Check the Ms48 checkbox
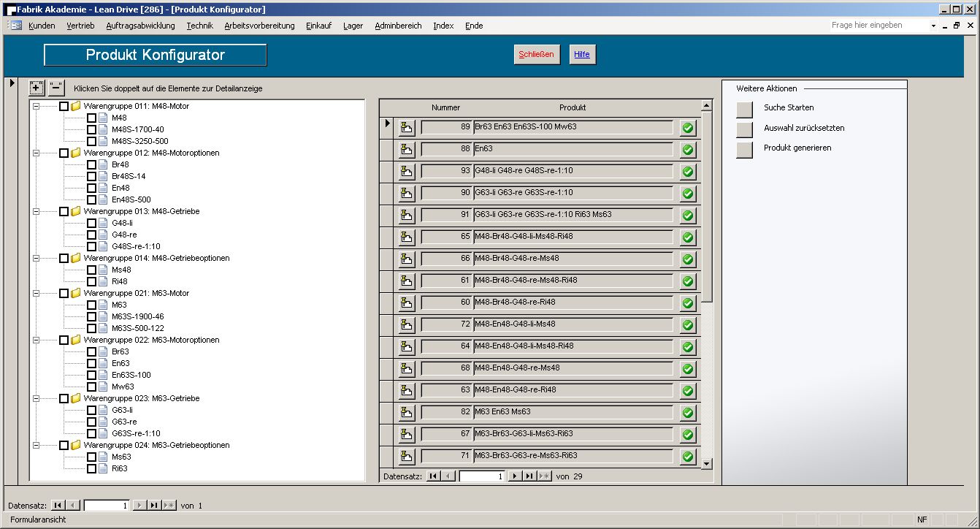Image resolution: width=980 pixels, height=529 pixels. click(x=91, y=270)
